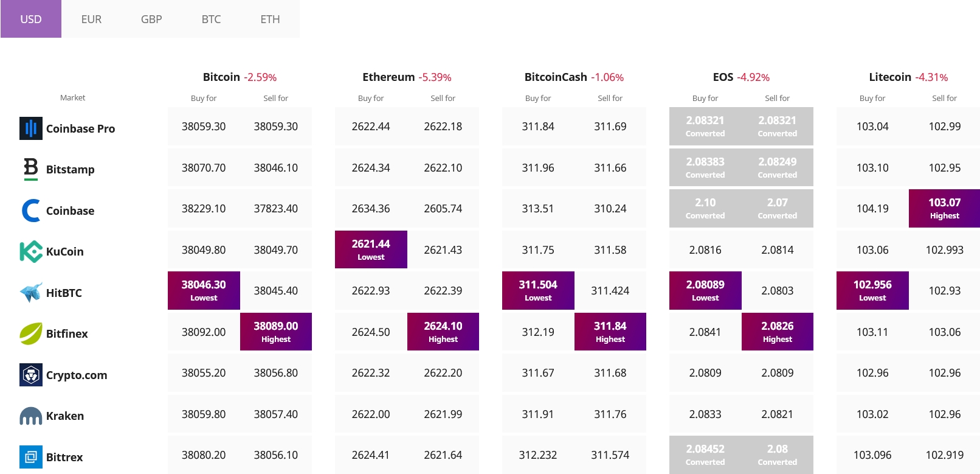Click the KuCoin green logo icon

(31, 251)
